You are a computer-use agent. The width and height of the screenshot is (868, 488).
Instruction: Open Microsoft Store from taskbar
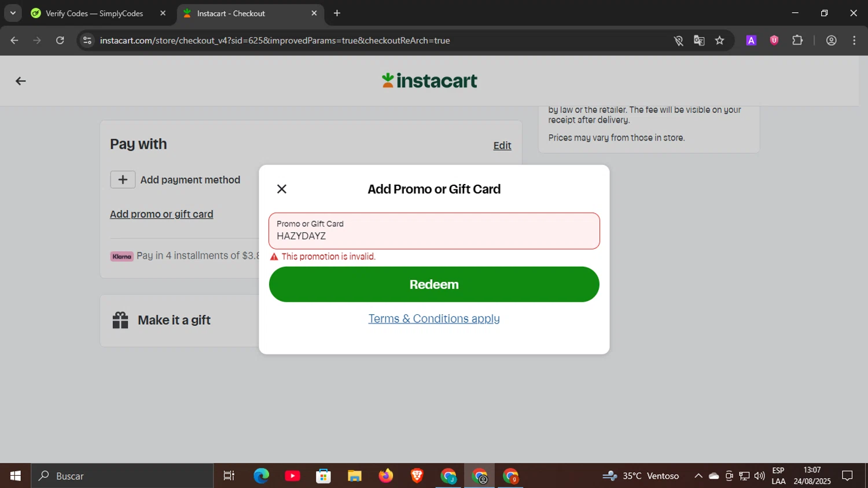coord(323,476)
